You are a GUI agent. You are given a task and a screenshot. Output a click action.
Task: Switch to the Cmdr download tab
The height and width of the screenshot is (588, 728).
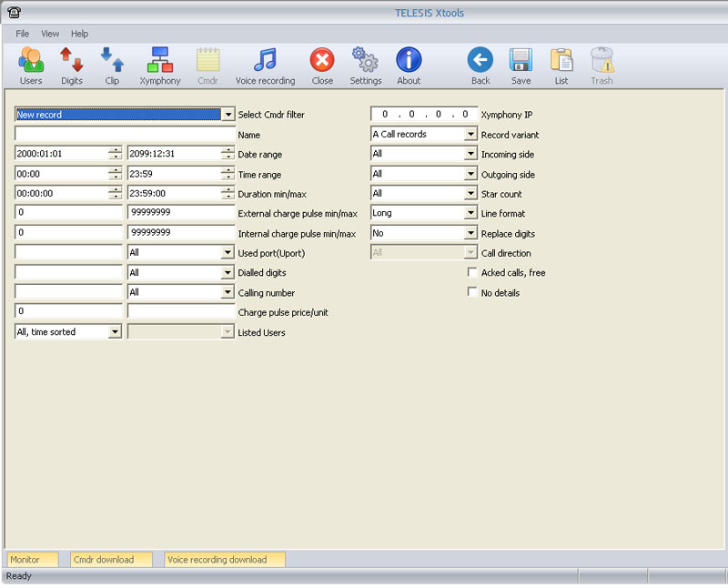pos(103,560)
